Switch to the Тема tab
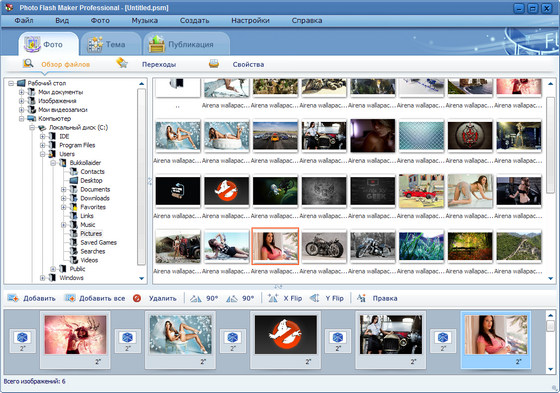This screenshot has height=393, width=560. tap(111, 44)
